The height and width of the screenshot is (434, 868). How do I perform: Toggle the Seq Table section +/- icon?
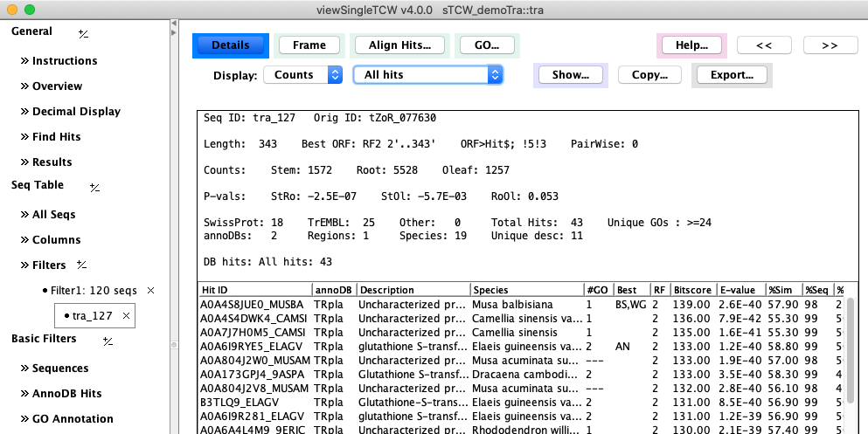point(94,187)
